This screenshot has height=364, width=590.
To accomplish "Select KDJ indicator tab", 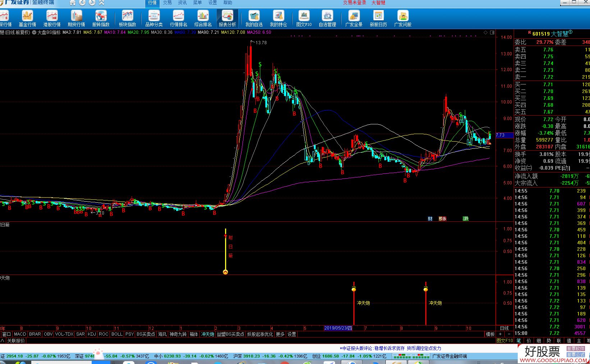I will [x=92, y=334].
